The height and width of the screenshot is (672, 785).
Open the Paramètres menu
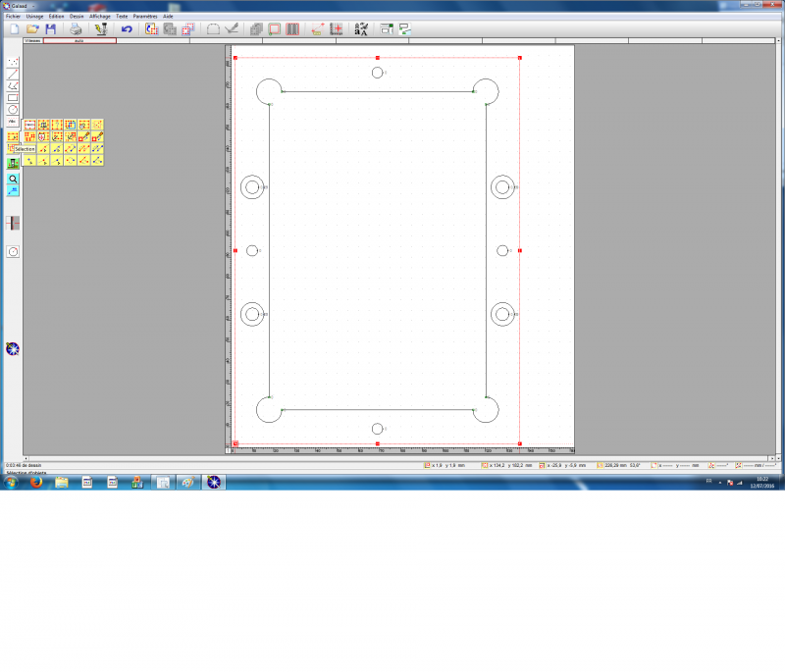[144, 17]
